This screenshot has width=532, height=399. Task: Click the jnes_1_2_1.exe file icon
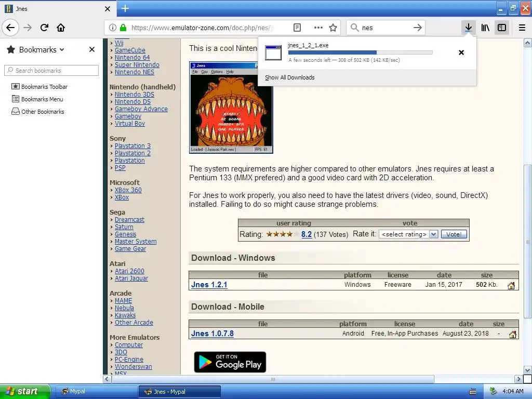point(273,52)
